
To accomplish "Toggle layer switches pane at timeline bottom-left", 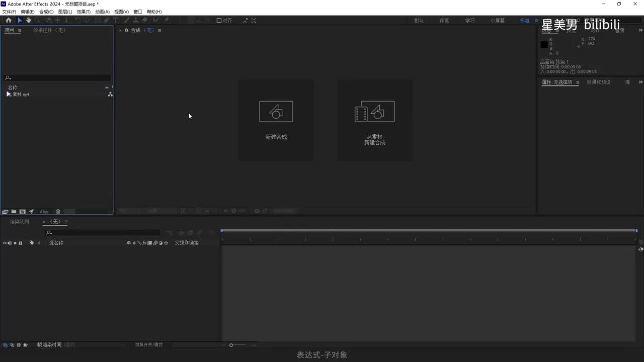I will [6, 345].
